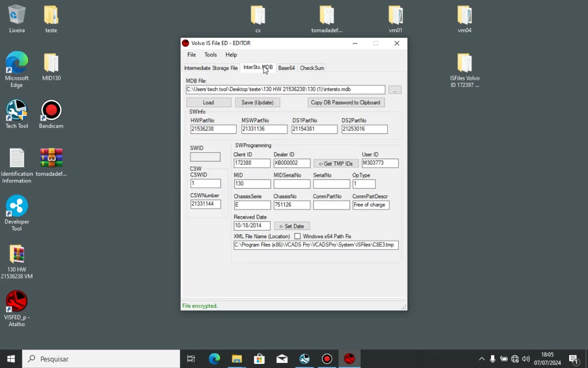The height and width of the screenshot is (368, 588).
Task: Select the MID130 folder icon
Action: (x=51, y=67)
